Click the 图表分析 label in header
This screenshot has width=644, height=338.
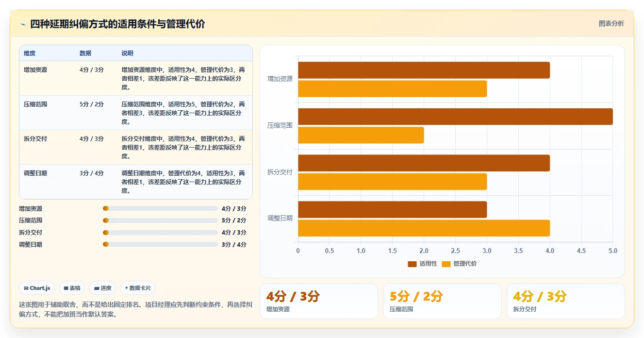[611, 23]
